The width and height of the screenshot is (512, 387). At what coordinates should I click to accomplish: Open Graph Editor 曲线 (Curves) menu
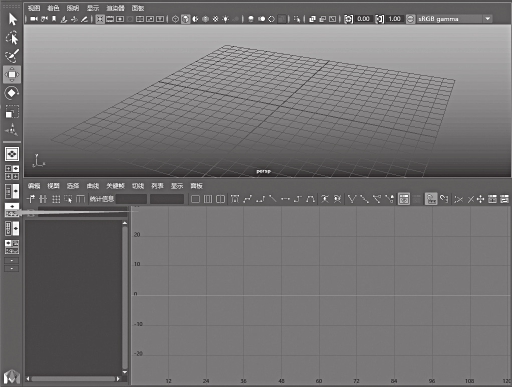click(x=93, y=186)
